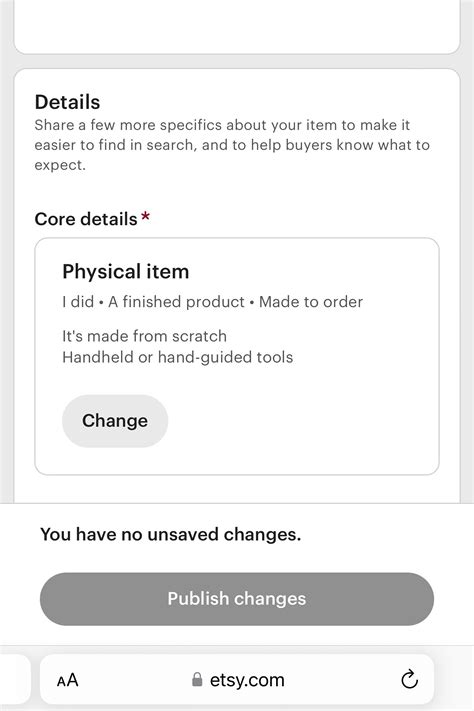The image size is (474, 711).
Task: Tap the red required asterisk
Action: click(145, 216)
